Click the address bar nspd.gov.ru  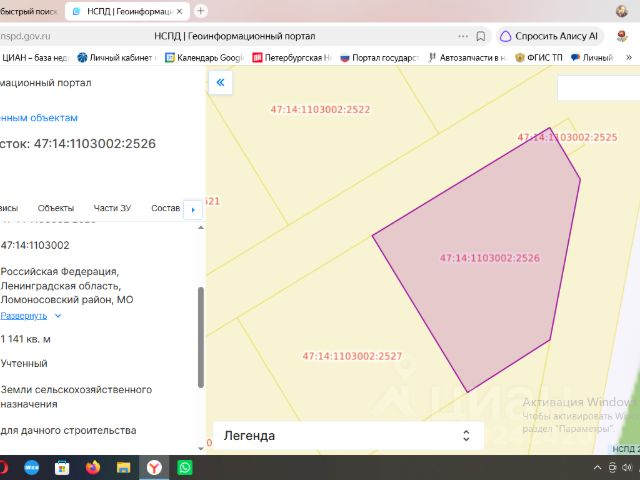(25, 36)
